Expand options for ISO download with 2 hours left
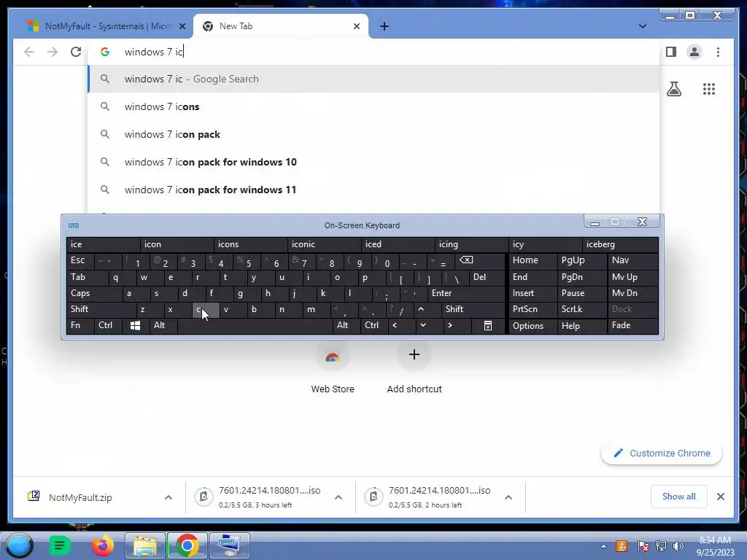This screenshot has height=560, width=747. pos(508,497)
